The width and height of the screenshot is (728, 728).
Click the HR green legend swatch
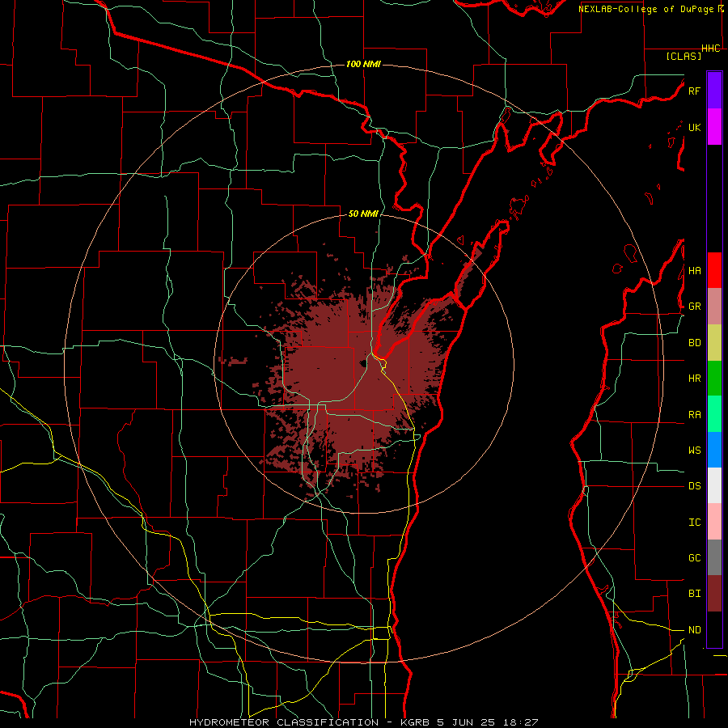[714, 379]
